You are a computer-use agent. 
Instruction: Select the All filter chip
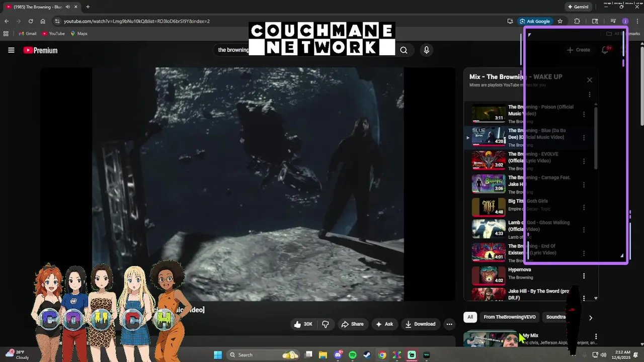click(x=470, y=317)
